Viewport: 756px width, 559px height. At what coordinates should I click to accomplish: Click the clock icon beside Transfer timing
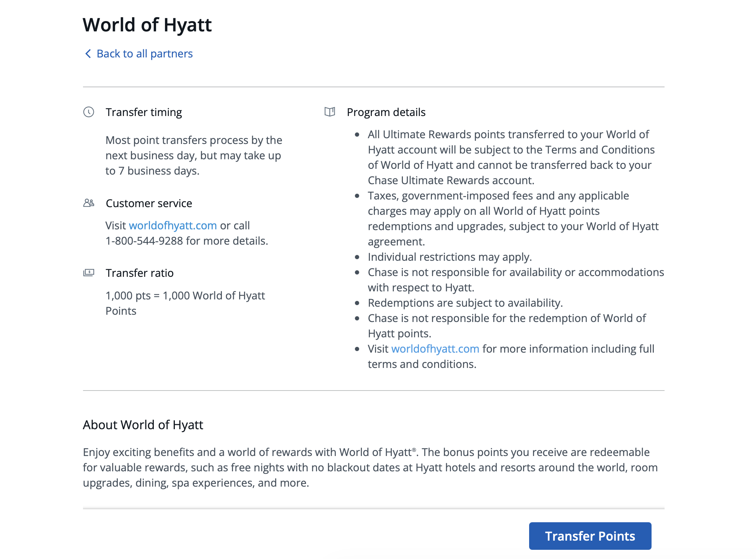89,112
